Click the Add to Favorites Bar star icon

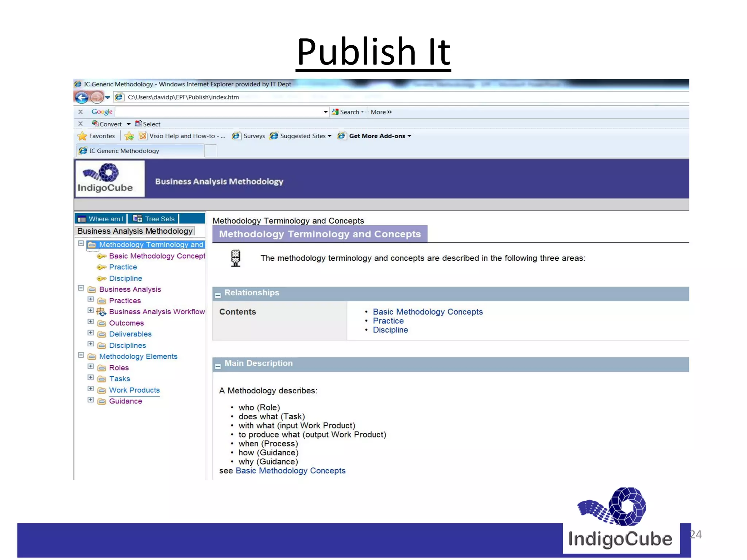pyautogui.click(x=129, y=136)
